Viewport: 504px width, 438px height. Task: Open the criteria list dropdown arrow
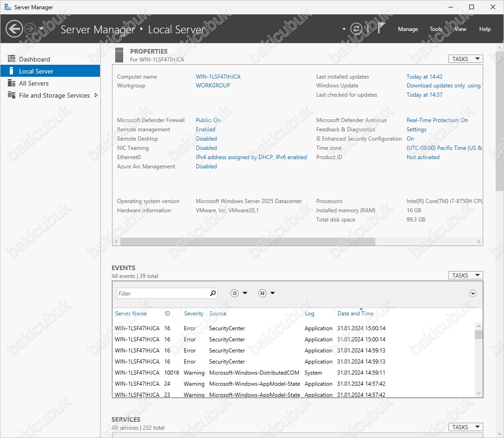245,293
